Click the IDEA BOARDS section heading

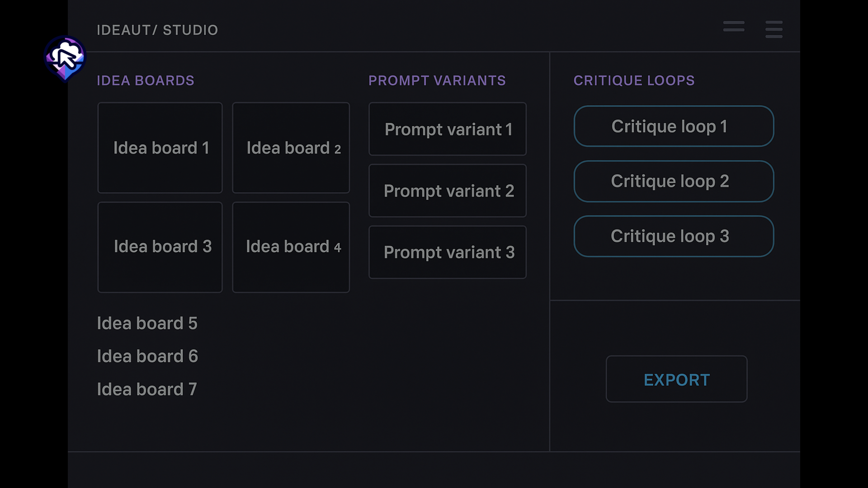pos(145,80)
